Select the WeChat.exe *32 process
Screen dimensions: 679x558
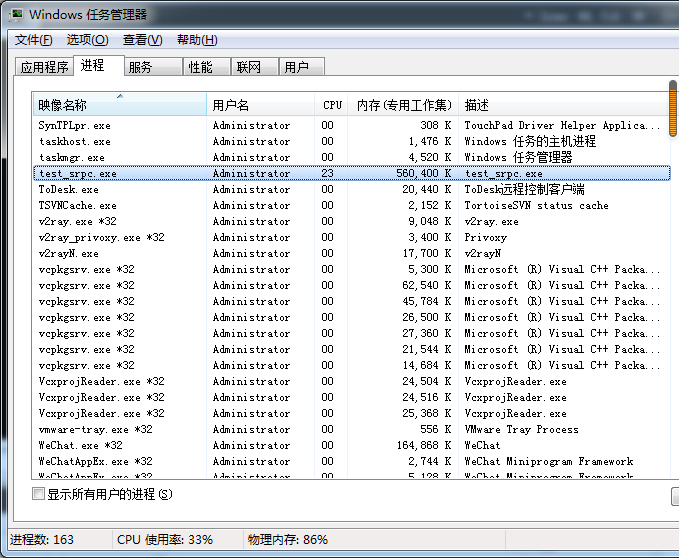351,446
